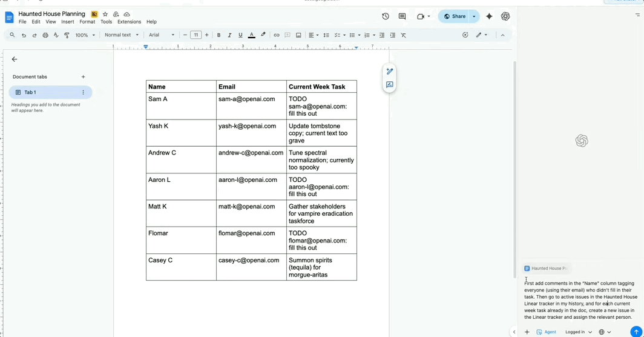This screenshot has height=337, width=644.
Task: Click the print icon in toolbar
Action: point(45,35)
